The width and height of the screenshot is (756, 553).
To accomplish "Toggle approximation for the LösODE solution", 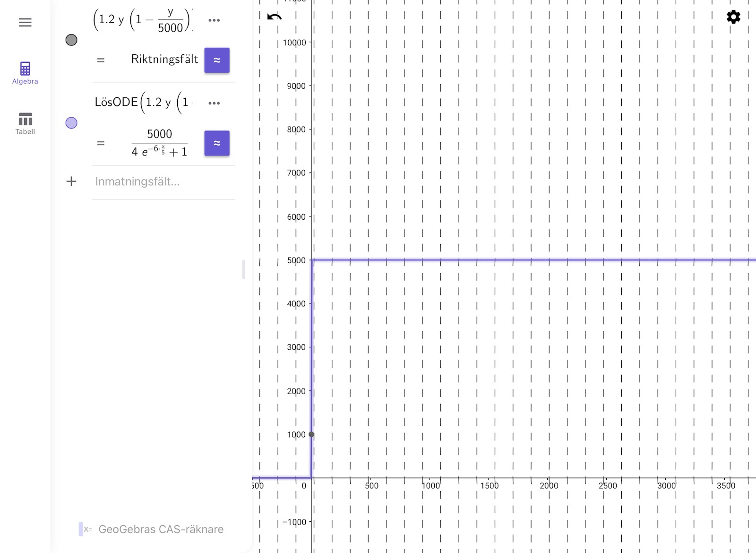I will coord(217,143).
